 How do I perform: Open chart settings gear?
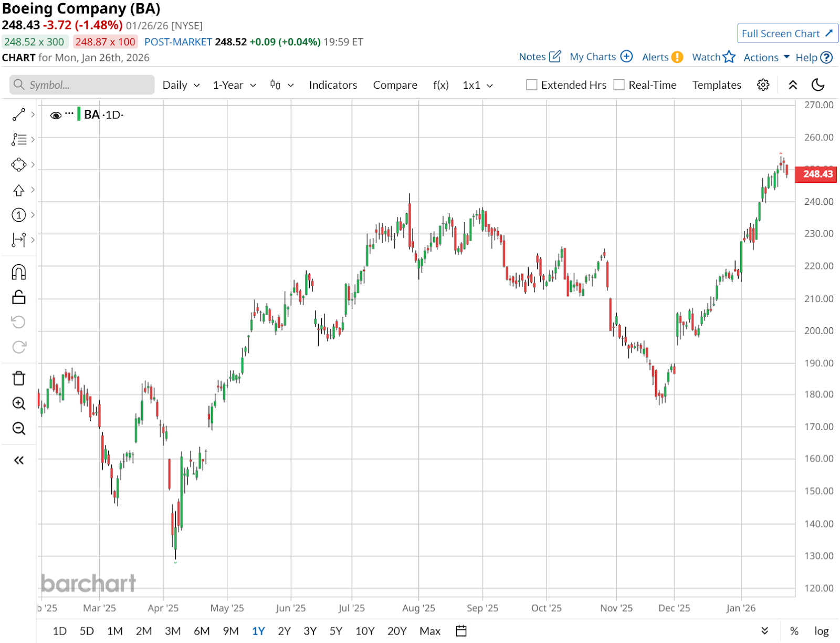(x=763, y=85)
